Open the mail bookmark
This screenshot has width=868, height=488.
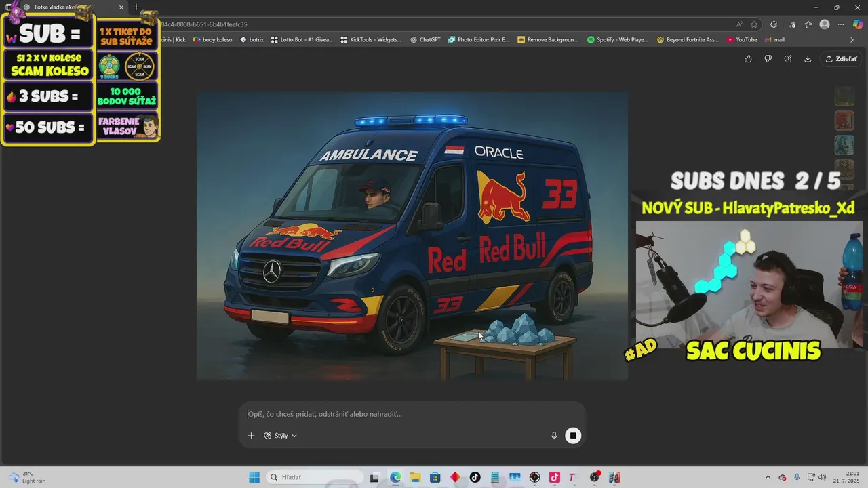(x=774, y=40)
